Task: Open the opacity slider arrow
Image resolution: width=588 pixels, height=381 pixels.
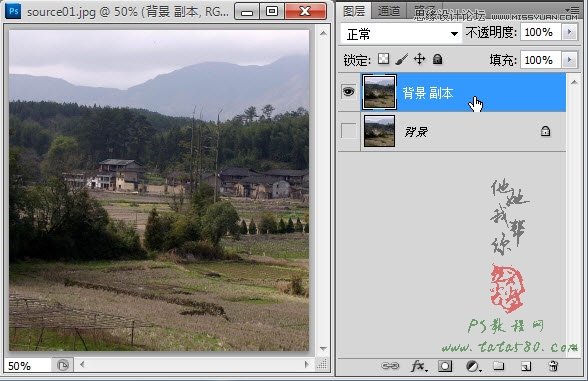Action: pos(570,32)
